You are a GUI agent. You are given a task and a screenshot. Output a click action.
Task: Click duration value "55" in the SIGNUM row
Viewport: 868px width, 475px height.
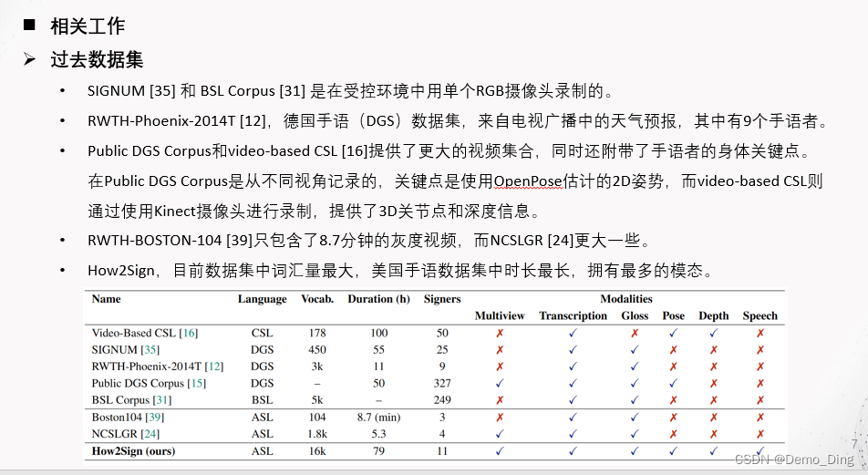(x=378, y=350)
